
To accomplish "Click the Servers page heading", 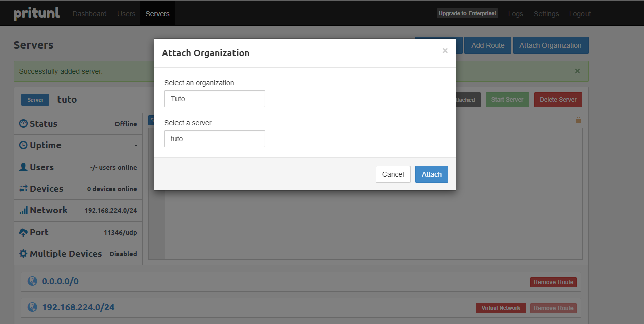I will click(x=33, y=45).
